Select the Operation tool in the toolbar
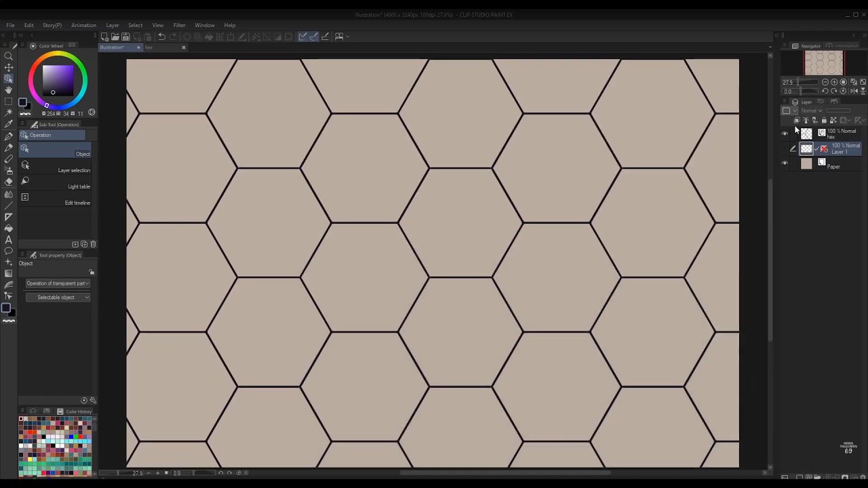Image resolution: width=868 pixels, height=488 pixels. coord(8,79)
